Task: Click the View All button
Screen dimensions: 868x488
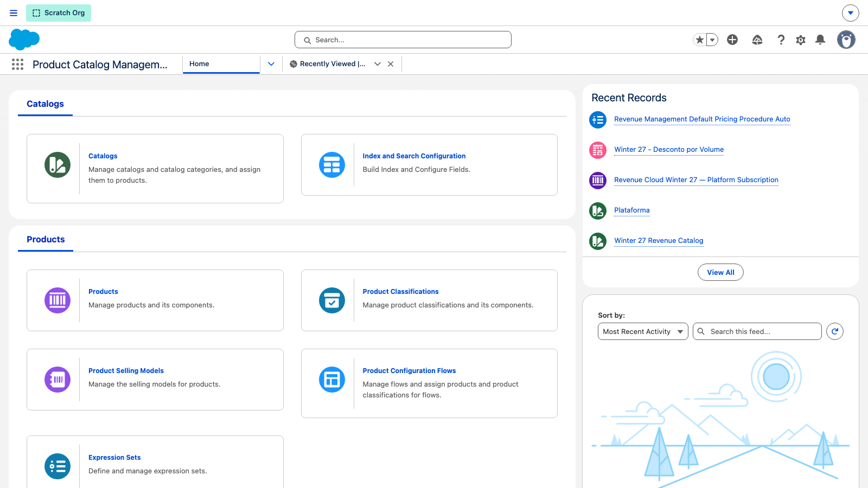Action: click(x=720, y=272)
